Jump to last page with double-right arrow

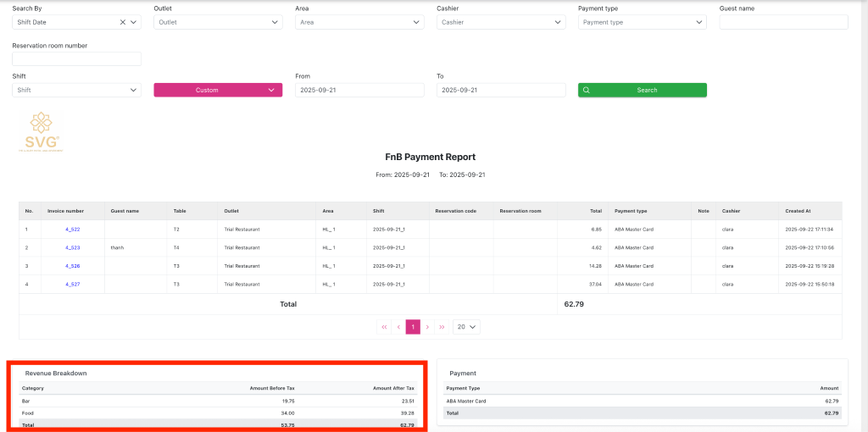click(442, 326)
